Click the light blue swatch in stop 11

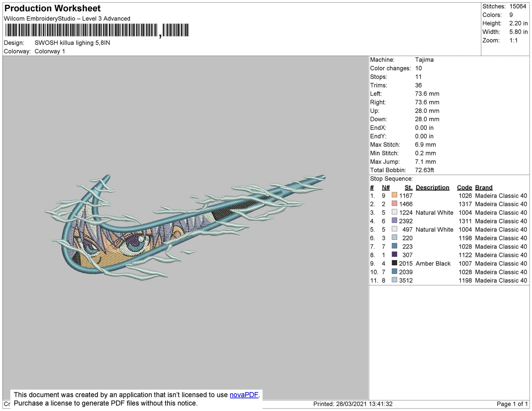394,280
